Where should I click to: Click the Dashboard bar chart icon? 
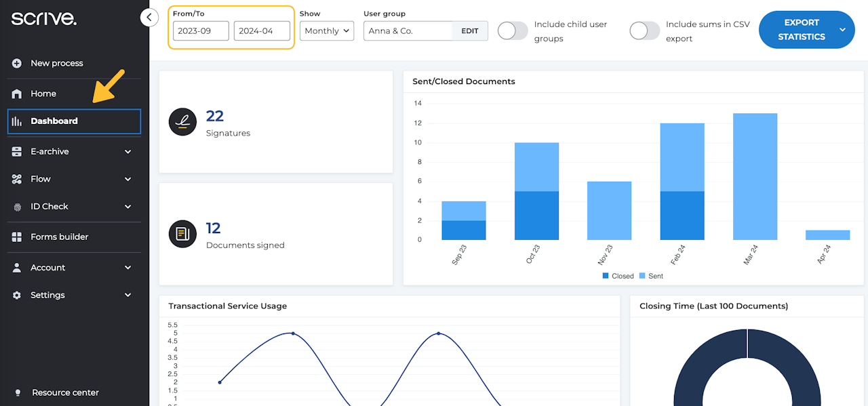[17, 121]
